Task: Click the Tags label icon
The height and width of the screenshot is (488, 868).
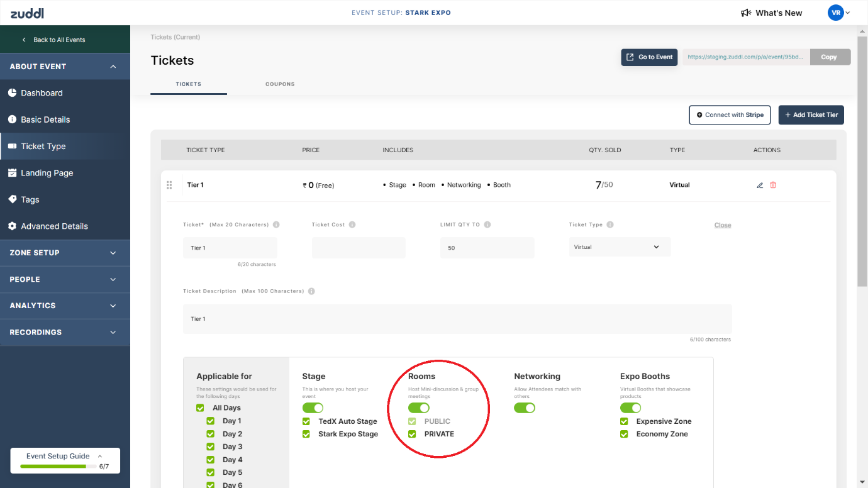Action: (x=12, y=199)
